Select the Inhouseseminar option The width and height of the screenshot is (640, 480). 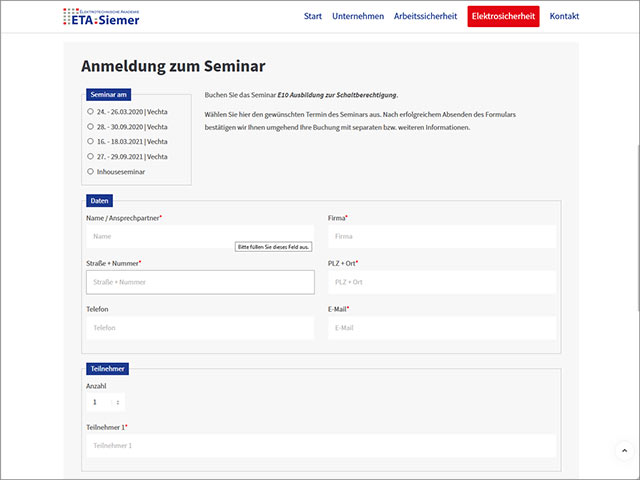(x=91, y=171)
